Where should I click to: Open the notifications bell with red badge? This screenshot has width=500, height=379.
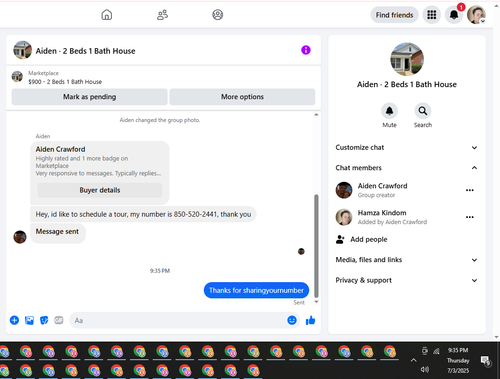(454, 15)
